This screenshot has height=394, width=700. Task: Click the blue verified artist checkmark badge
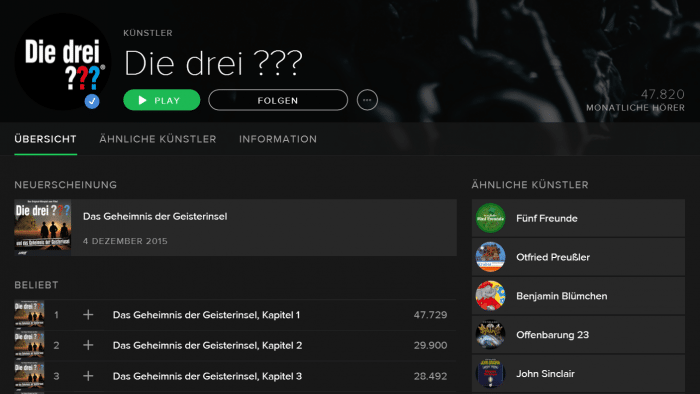pyautogui.click(x=92, y=101)
